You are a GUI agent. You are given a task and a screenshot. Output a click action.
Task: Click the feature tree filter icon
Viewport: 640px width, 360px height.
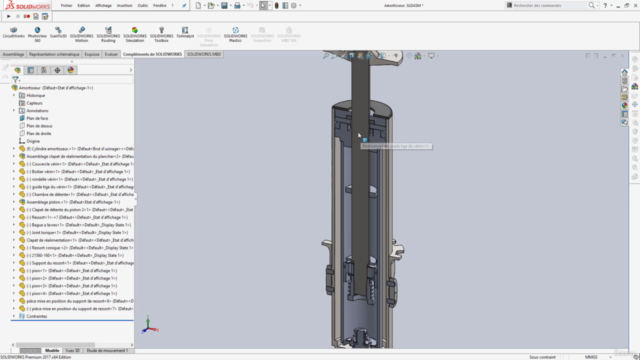pos(16,79)
